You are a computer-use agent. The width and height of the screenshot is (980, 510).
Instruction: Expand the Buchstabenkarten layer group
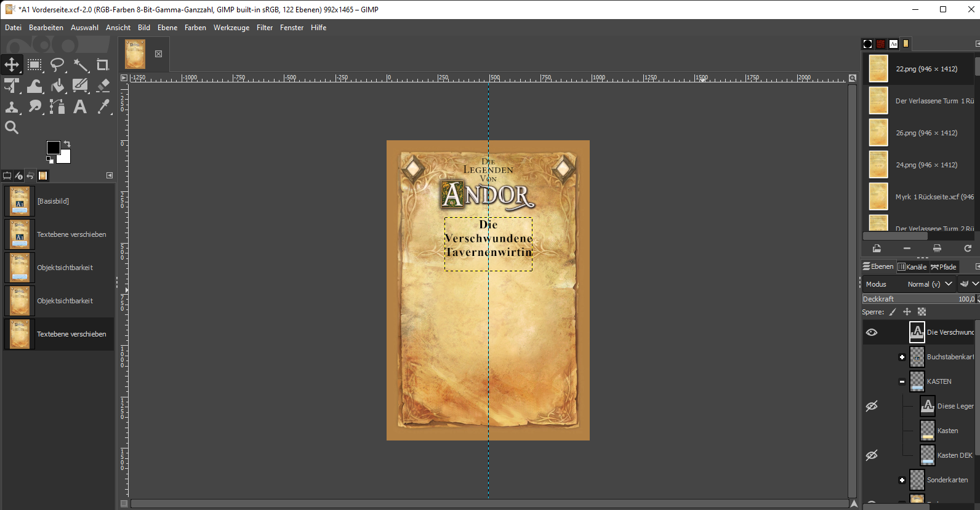click(902, 357)
